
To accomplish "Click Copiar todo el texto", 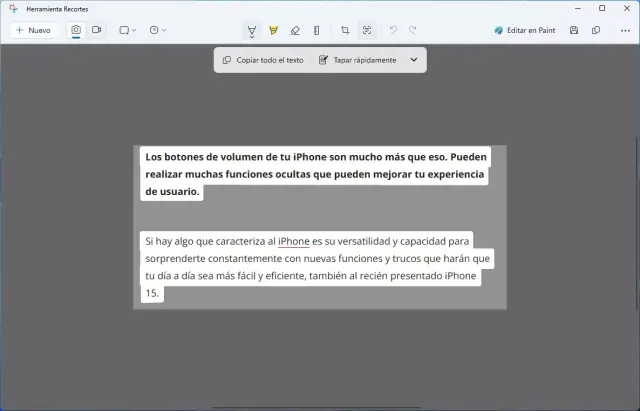I will coord(263,60).
